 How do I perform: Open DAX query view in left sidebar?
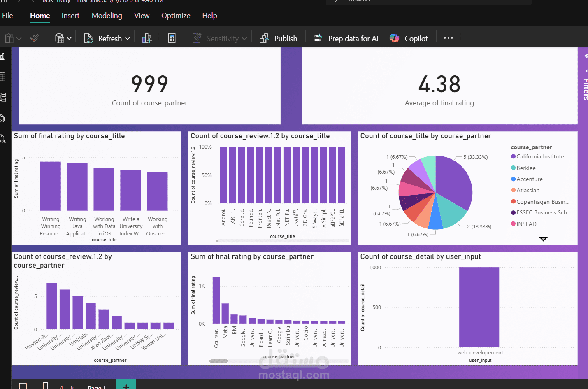coord(2,118)
